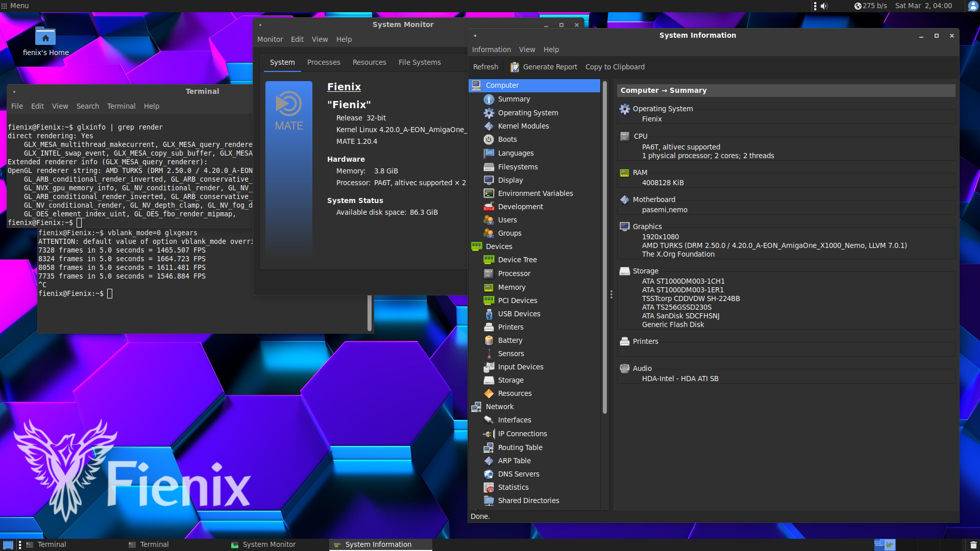
Task: Open the Information menu
Action: click(x=491, y=49)
